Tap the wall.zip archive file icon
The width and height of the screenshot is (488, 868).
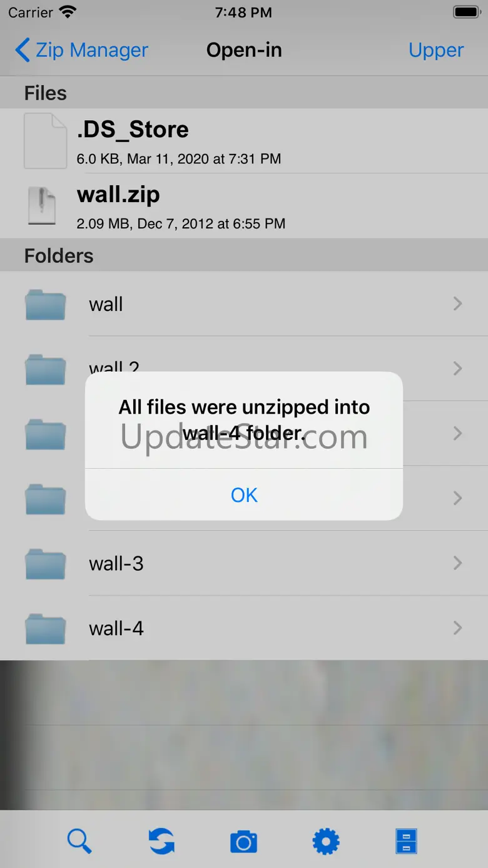click(x=42, y=206)
